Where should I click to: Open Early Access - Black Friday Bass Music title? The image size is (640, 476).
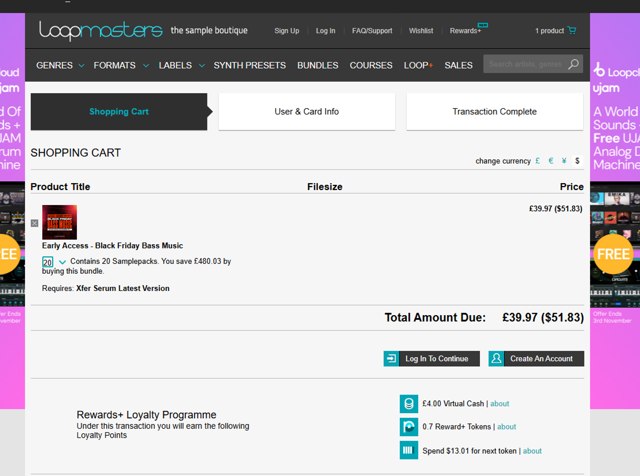tap(112, 246)
